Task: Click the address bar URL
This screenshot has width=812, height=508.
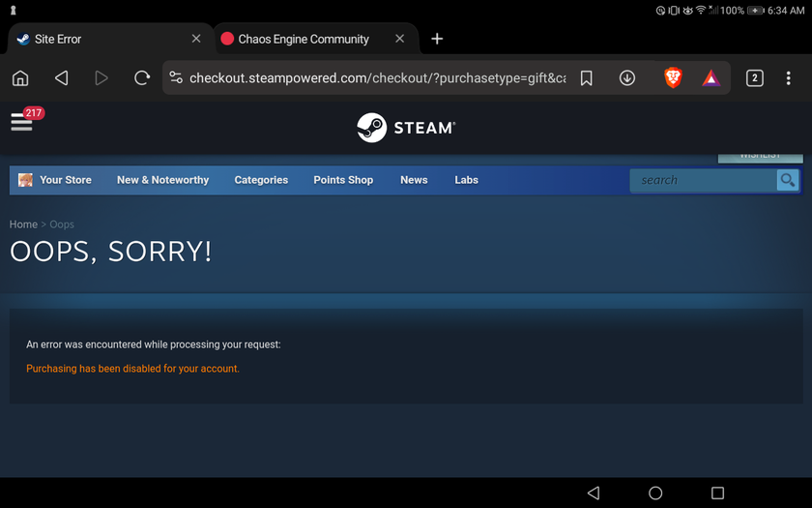Action: click(378, 78)
